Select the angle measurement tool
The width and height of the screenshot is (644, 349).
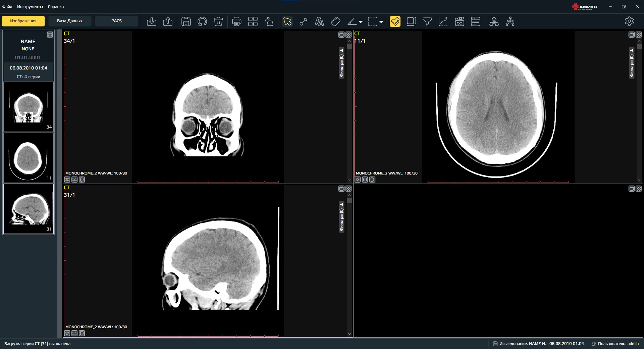point(352,21)
